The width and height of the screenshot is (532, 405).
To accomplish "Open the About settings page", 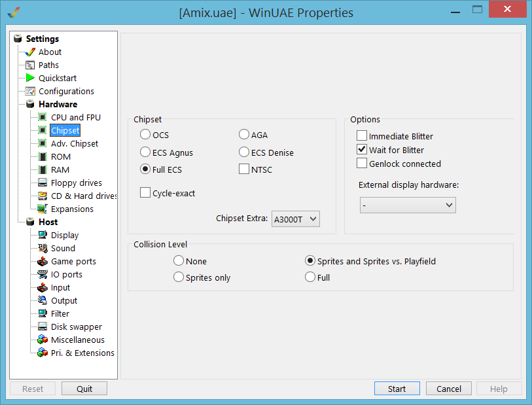I will pos(50,52).
